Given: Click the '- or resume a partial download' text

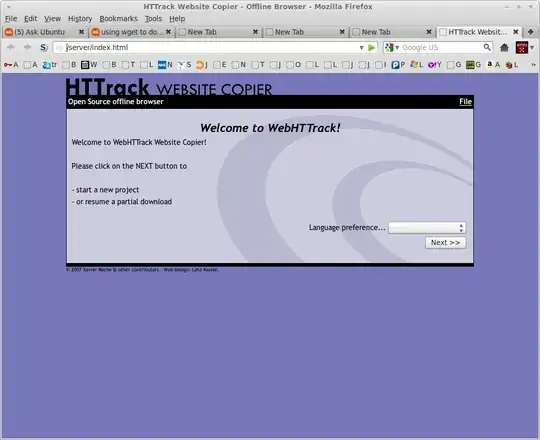Looking at the screenshot, I should pyautogui.click(x=122, y=202).
